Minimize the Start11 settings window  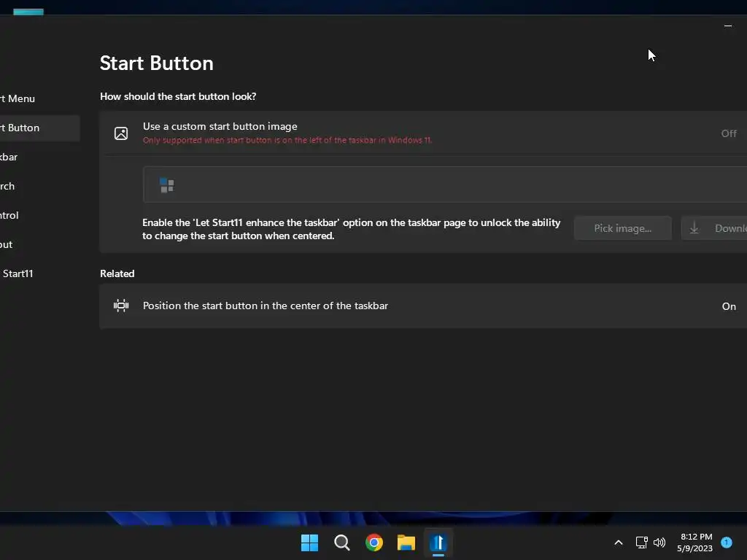point(728,26)
